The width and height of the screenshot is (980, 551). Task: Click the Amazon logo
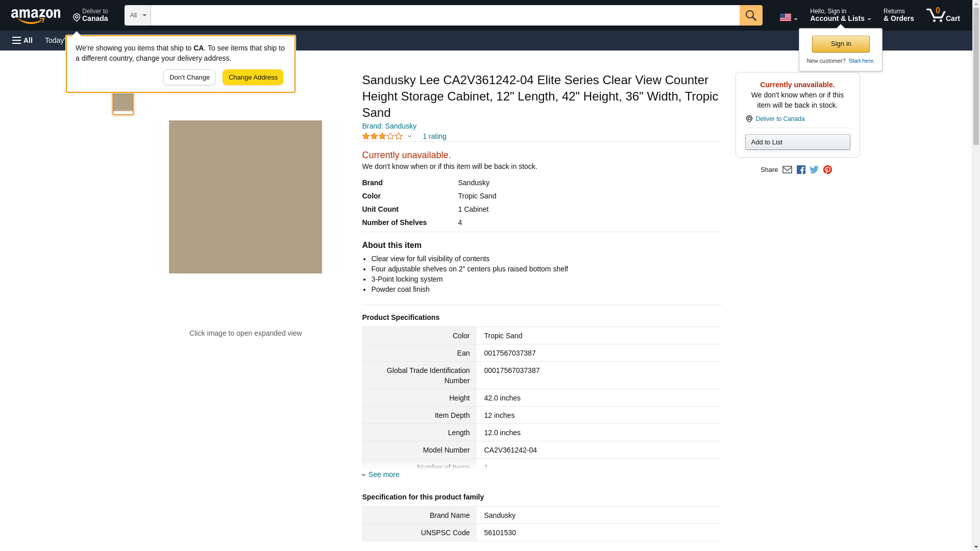[x=36, y=16]
